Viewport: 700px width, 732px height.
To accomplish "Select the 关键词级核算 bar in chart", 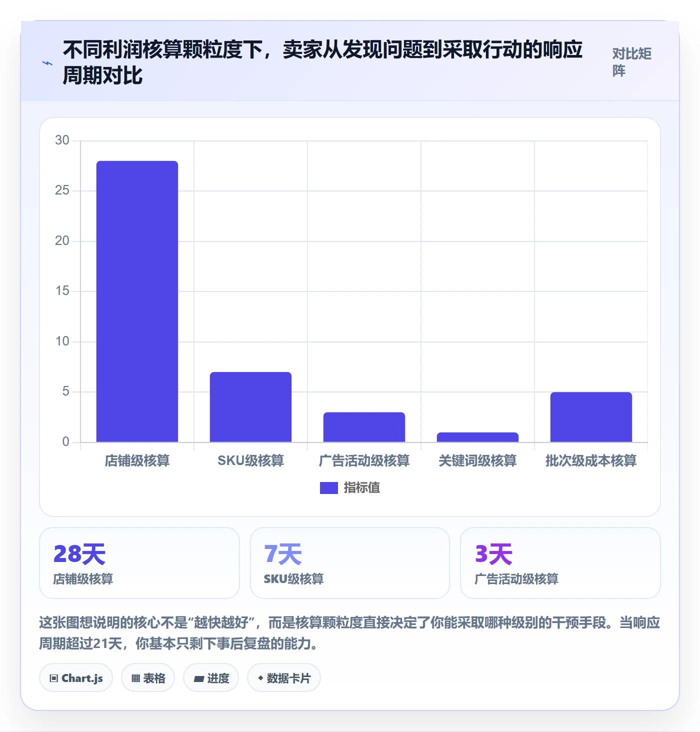I will coord(477,437).
